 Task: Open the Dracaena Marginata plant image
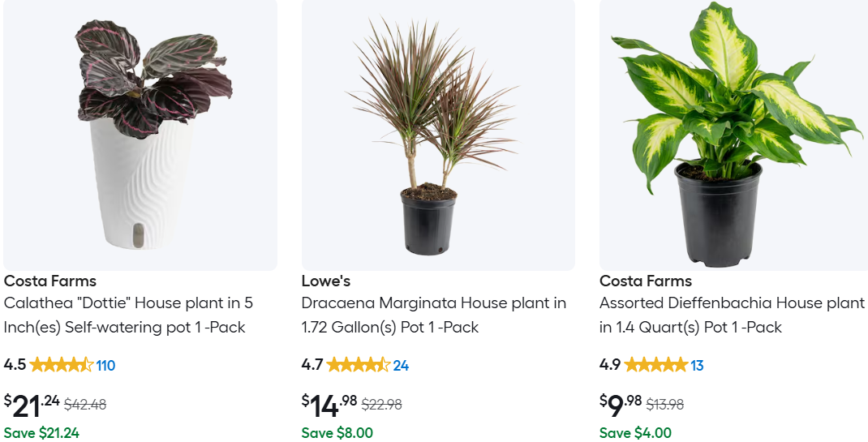[438, 134]
